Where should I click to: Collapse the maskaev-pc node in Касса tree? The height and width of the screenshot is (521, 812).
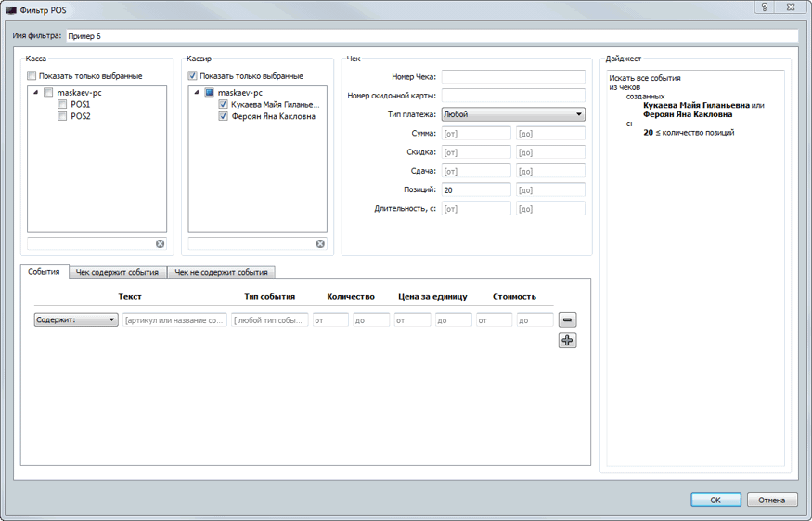[x=35, y=93]
